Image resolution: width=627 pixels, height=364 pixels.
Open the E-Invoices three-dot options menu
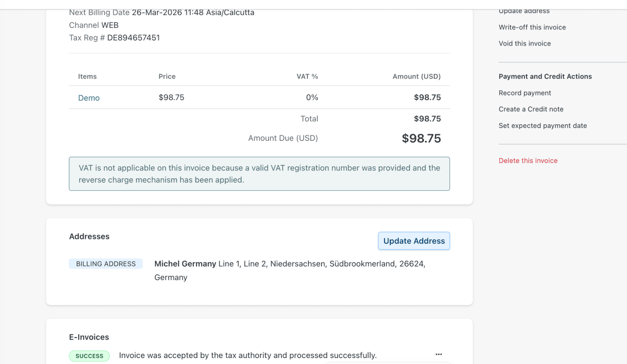click(x=438, y=354)
